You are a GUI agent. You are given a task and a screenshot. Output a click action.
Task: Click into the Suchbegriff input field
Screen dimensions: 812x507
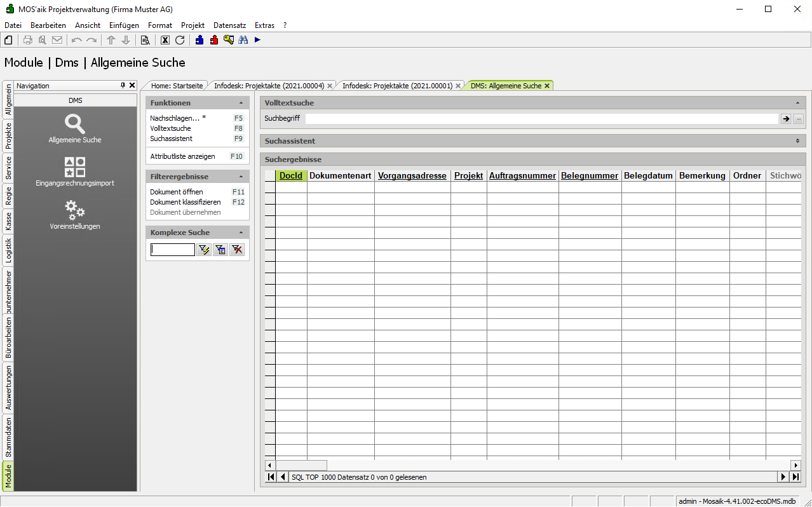click(x=541, y=119)
